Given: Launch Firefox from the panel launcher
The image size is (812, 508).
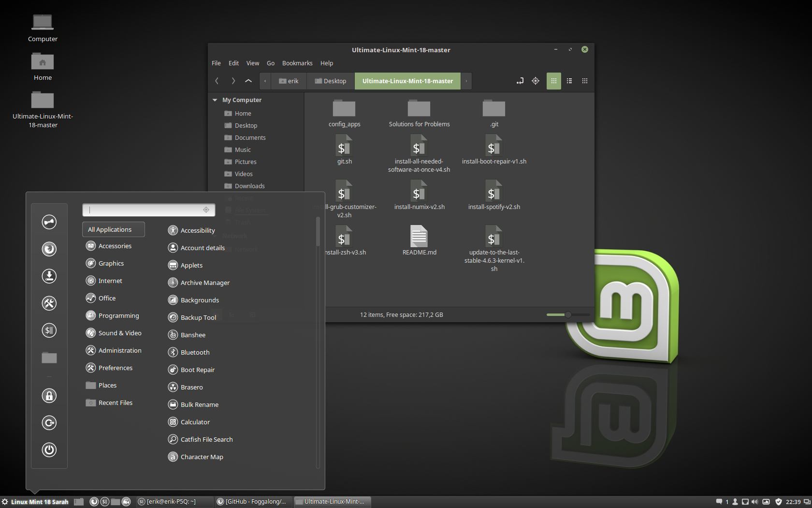Looking at the screenshot, I should [x=94, y=502].
